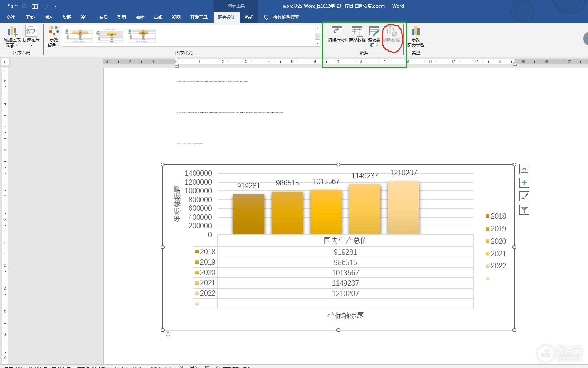Screen dimensions: 588x368
Task: Expand the chart styles gallery more arrow
Action: 317,43
